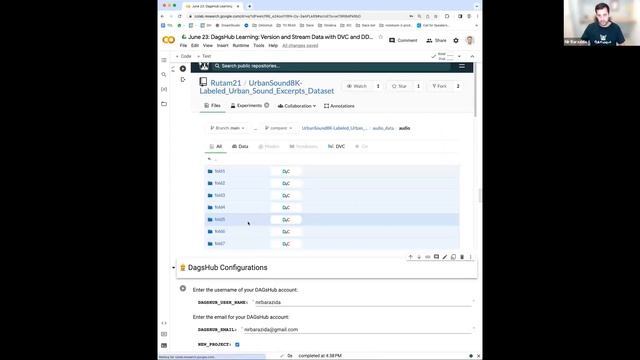Select the Data filter tab
This screenshot has width=640, height=360.
tap(240, 147)
